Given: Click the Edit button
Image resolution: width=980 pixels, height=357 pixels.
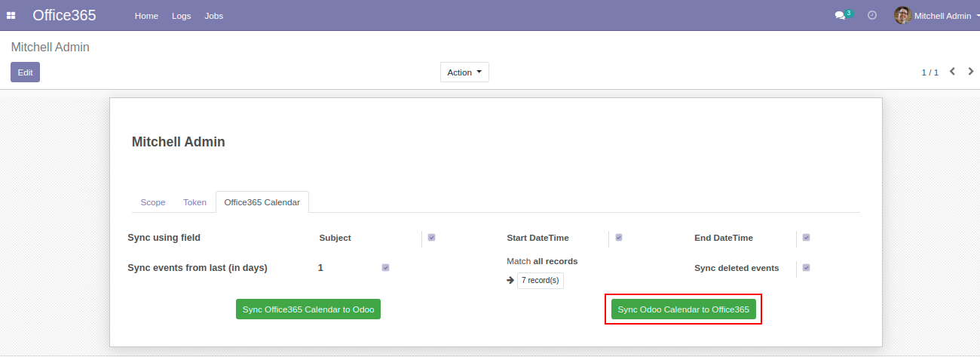Looking at the screenshot, I should (25, 72).
